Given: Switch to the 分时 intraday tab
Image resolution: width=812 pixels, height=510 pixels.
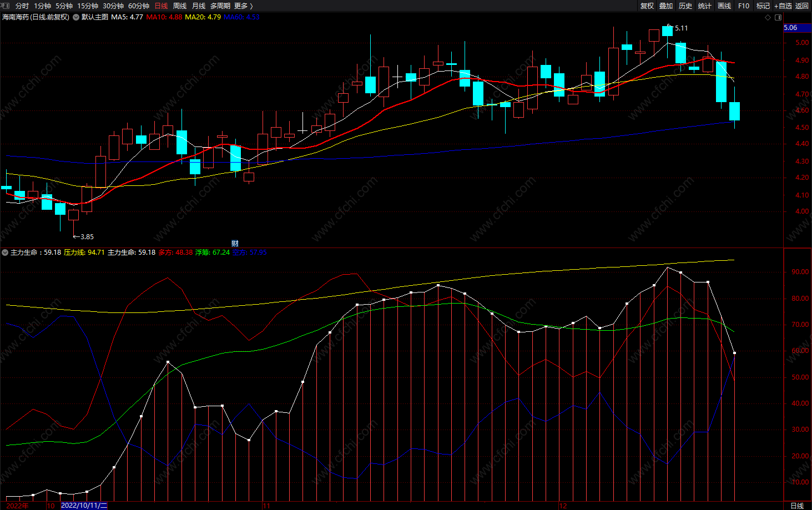Looking at the screenshot, I should click(x=22, y=6).
